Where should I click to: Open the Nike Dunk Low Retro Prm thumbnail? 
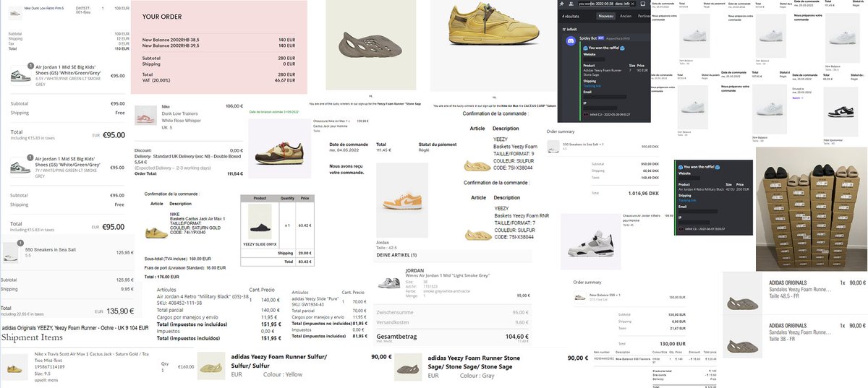(x=15, y=13)
